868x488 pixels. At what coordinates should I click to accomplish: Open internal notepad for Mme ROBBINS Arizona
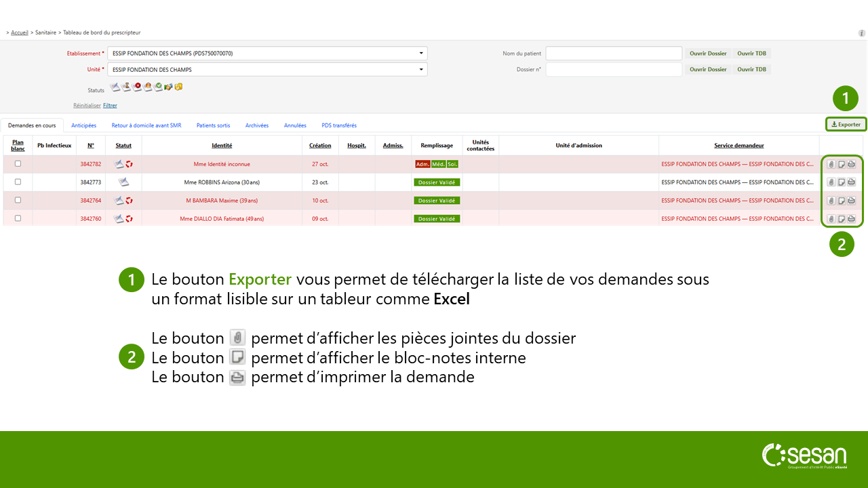click(841, 182)
